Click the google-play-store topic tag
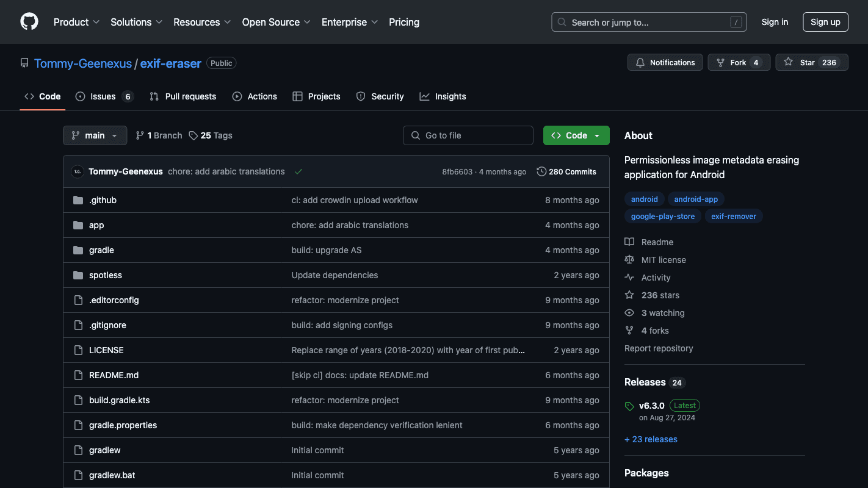 coord(663,217)
